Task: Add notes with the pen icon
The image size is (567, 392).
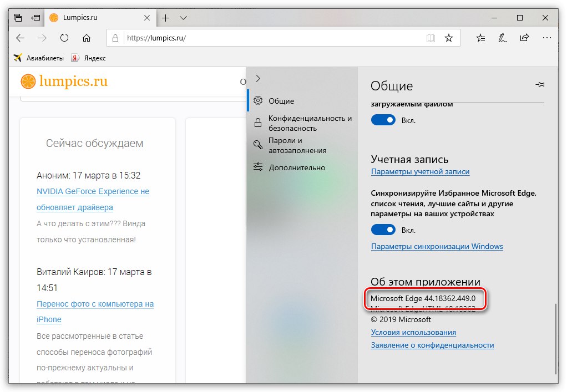Action: [503, 38]
